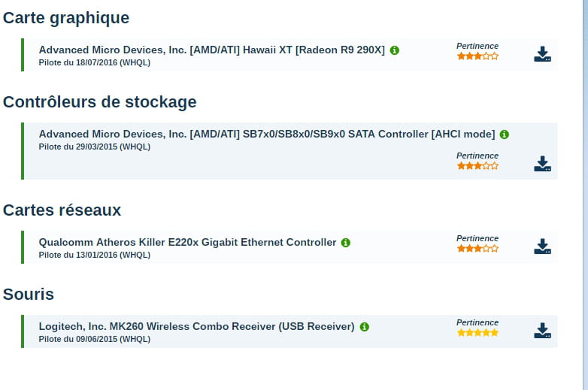Download the Killer E220x Ethernet driver
Screen dimensions: 588x390
(x=542, y=246)
